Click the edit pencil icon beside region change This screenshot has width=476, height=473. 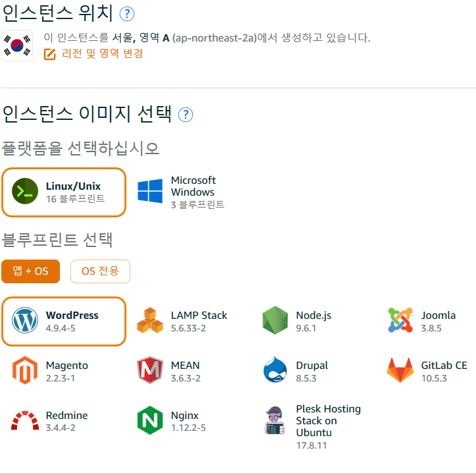click(x=50, y=54)
